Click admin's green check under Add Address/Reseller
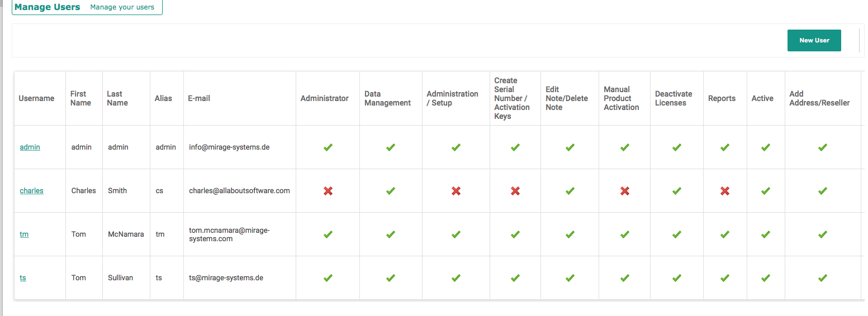The image size is (868, 316). [x=823, y=147]
